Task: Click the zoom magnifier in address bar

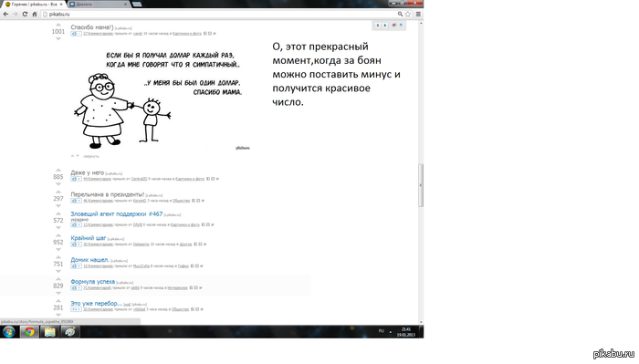Action: [x=400, y=14]
